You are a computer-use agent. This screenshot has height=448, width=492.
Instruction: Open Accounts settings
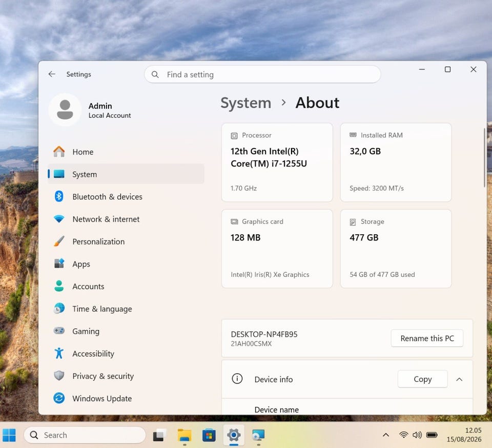click(x=126, y=286)
